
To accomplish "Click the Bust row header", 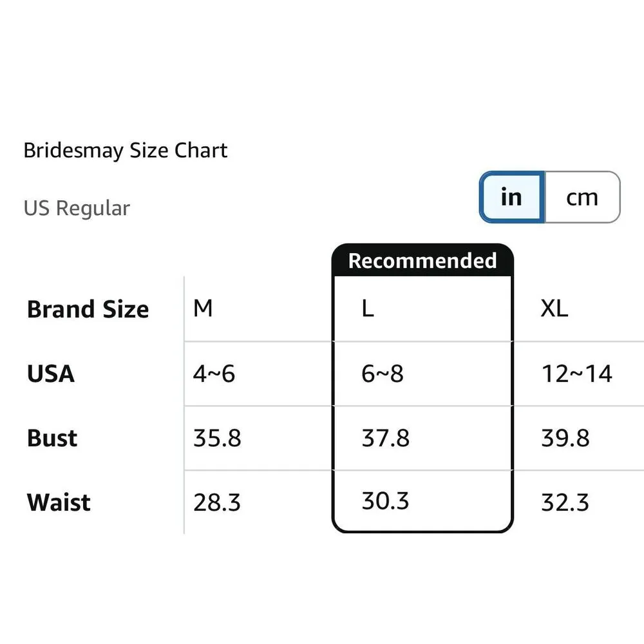I will pos(52,438).
